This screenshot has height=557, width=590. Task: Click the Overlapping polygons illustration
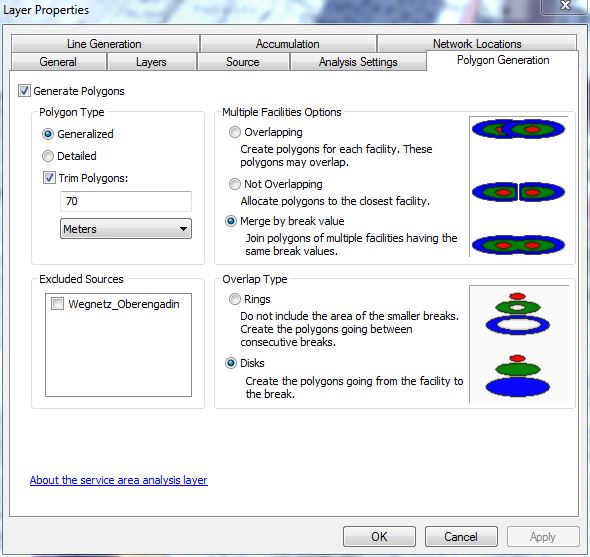tap(518, 129)
